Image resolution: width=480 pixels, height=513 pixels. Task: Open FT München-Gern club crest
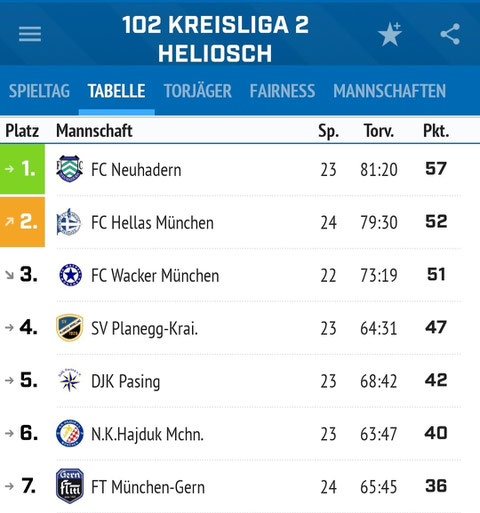click(70, 486)
